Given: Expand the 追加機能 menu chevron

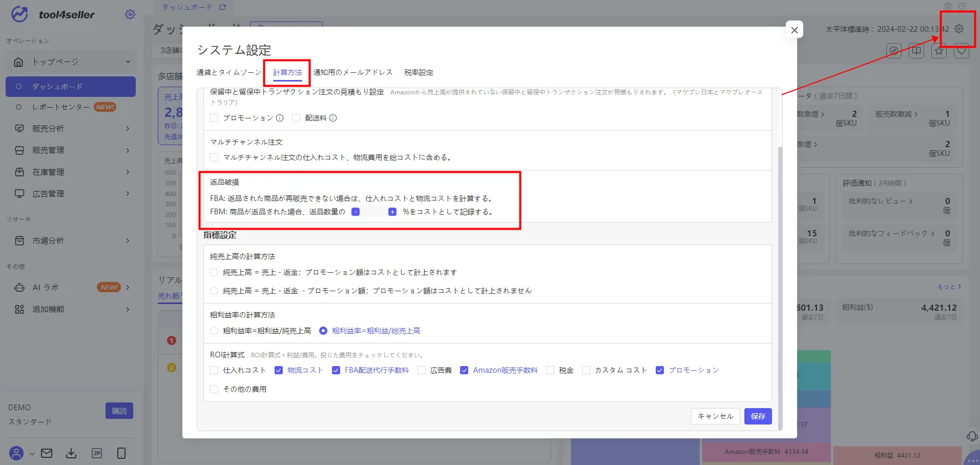Looking at the screenshot, I should pyautogui.click(x=128, y=309).
